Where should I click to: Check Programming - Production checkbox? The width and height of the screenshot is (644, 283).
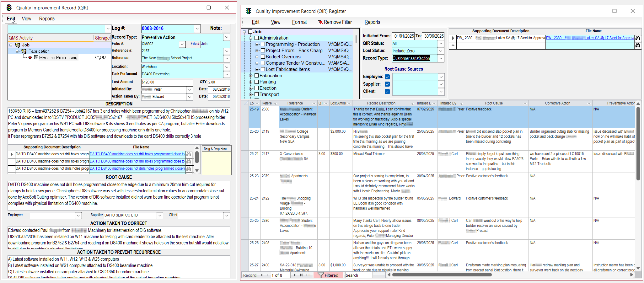click(263, 44)
